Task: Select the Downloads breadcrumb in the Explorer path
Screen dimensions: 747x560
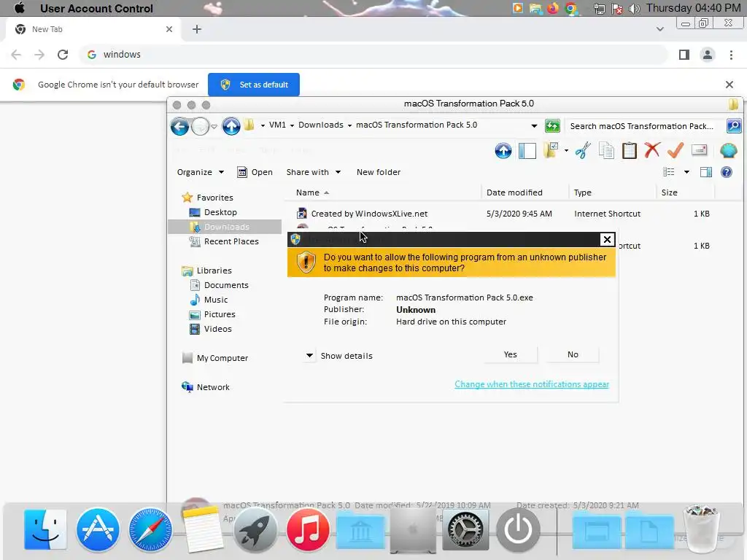Action: click(321, 125)
